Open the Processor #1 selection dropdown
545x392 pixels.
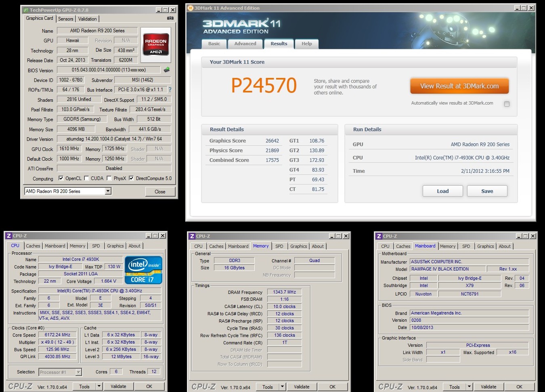click(78, 372)
